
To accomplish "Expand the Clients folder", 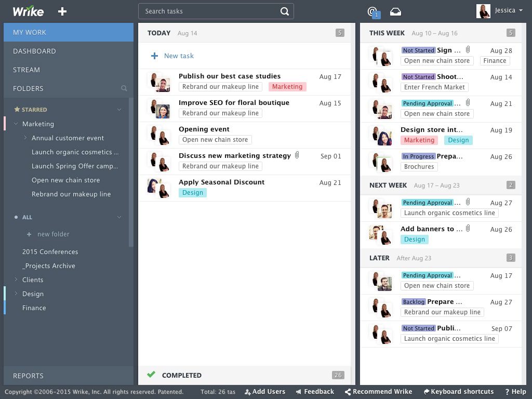I will tap(16, 280).
